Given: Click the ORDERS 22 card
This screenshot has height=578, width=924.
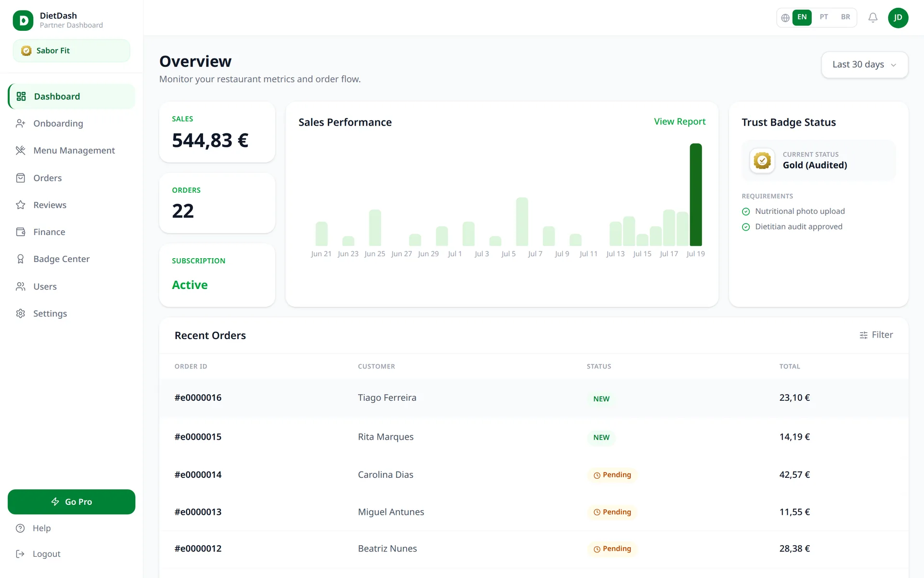Looking at the screenshot, I should [x=217, y=203].
